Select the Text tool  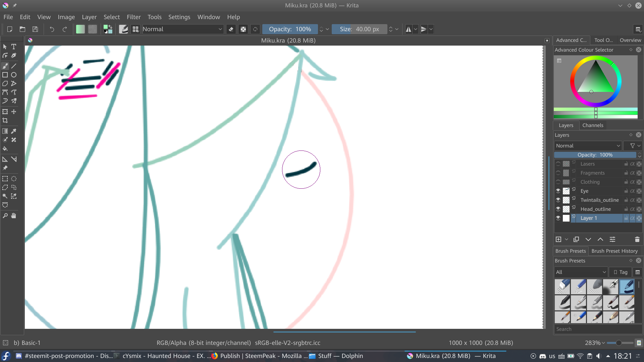coord(14,47)
